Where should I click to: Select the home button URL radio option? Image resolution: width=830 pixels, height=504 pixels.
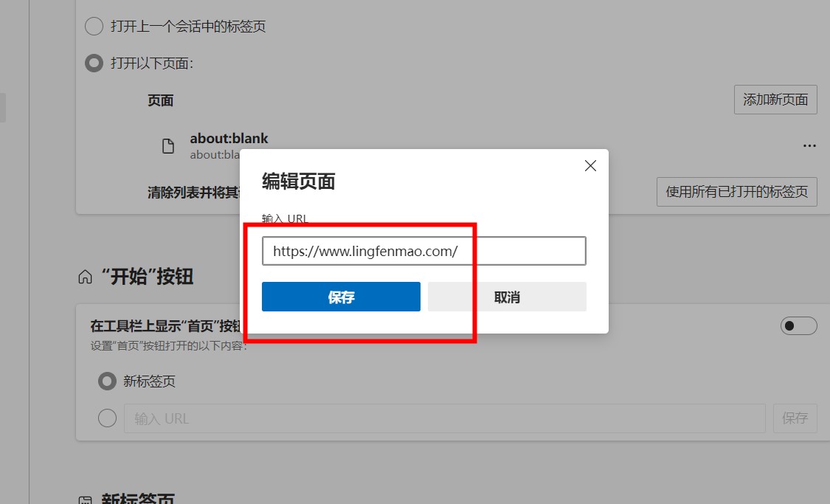[x=107, y=418]
